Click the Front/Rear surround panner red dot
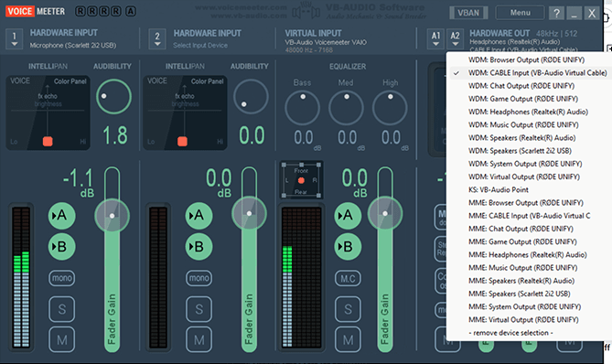 [x=301, y=180]
